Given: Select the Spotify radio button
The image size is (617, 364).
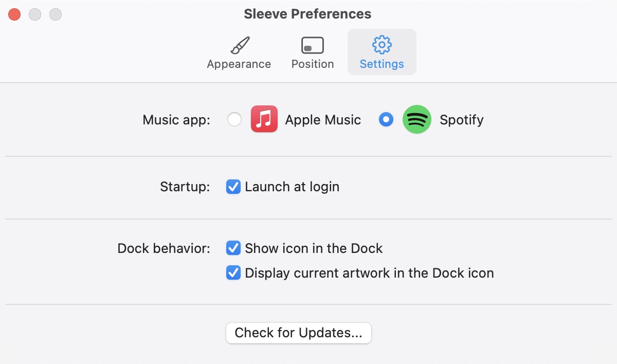Looking at the screenshot, I should coord(386,120).
